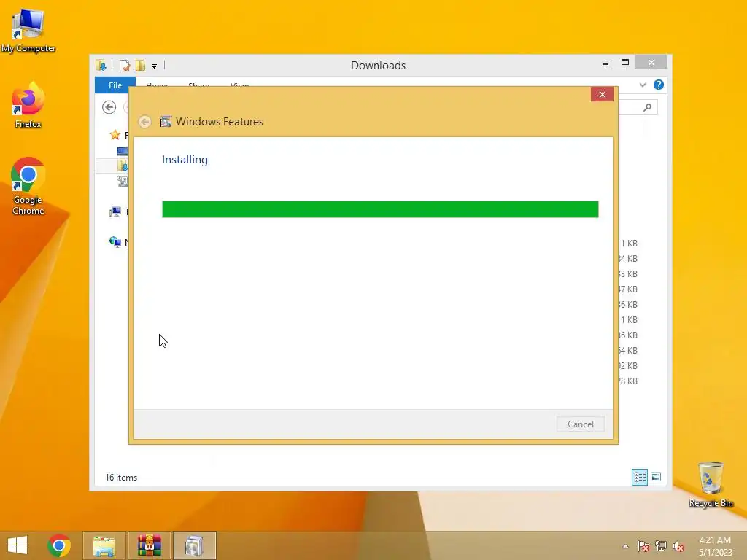The width and height of the screenshot is (747, 560).
Task: Click the Windows Features title icon
Action: pos(166,122)
